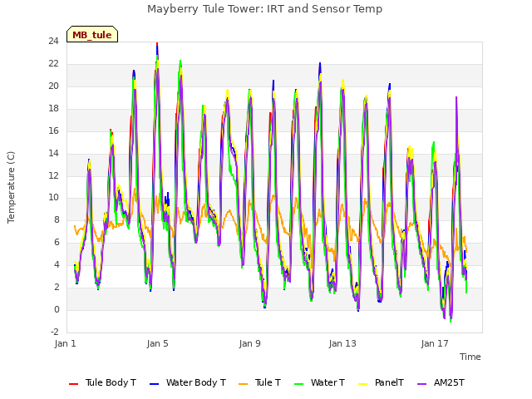Image resolution: width=532 pixels, height=399 pixels.
Task: Toggle the Tule T legend label
Action: coord(268,382)
